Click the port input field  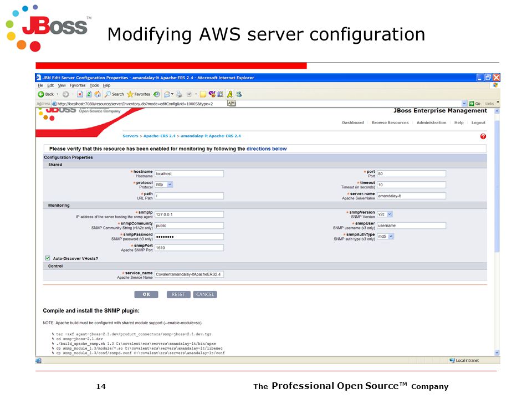[411, 173]
